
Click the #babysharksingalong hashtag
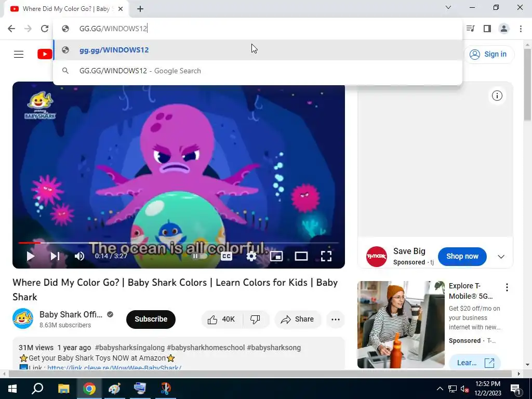pos(129,348)
